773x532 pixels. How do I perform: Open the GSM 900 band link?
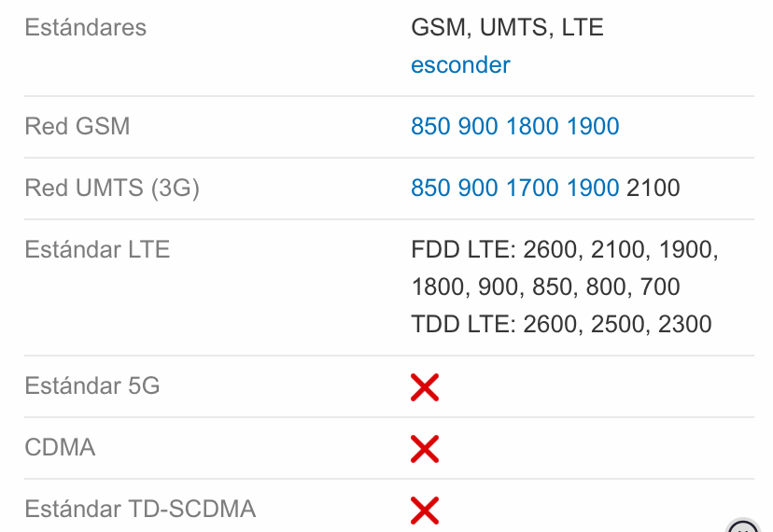(x=478, y=127)
